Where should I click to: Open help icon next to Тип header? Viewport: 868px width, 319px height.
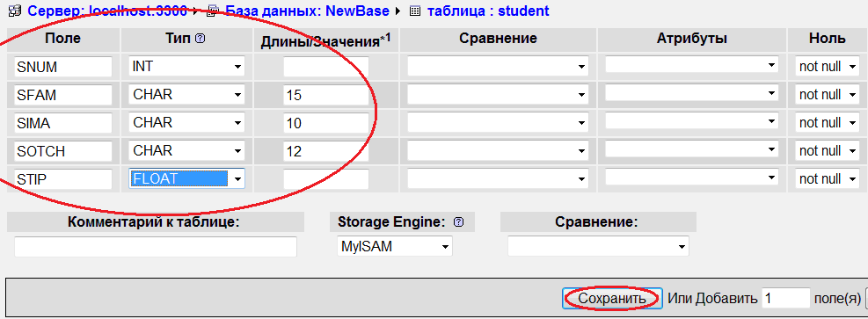pyautogui.click(x=201, y=39)
